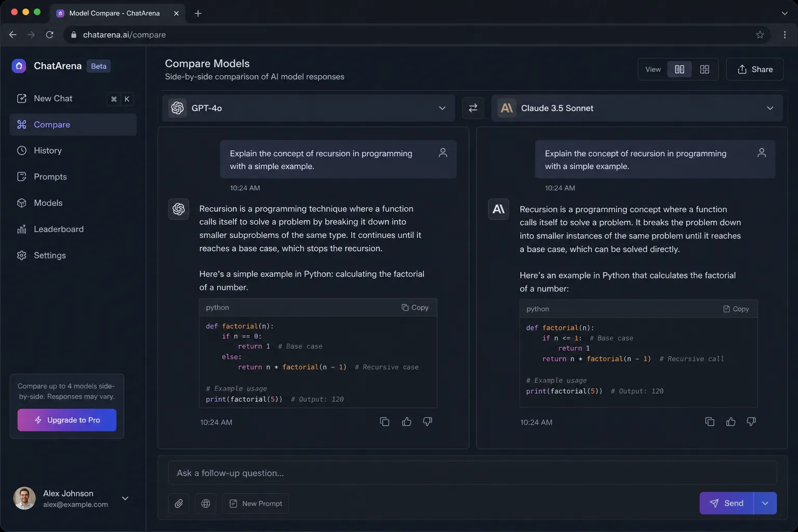Screen dimensions: 798x532
Task: Open the Send options dropdown arrow
Action: [765, 503]
